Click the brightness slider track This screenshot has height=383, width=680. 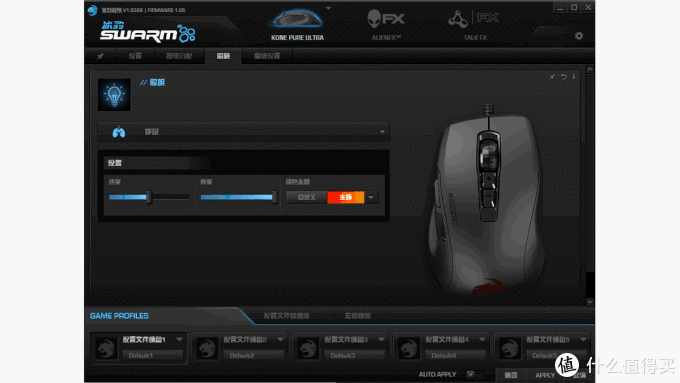239,197
